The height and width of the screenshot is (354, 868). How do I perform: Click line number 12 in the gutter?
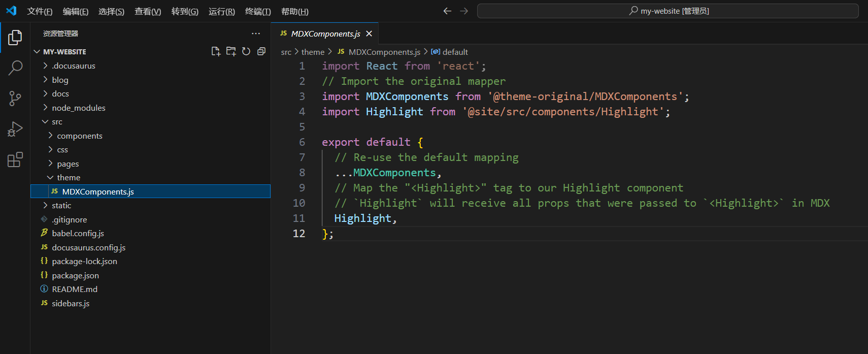[x=299, y=234]
